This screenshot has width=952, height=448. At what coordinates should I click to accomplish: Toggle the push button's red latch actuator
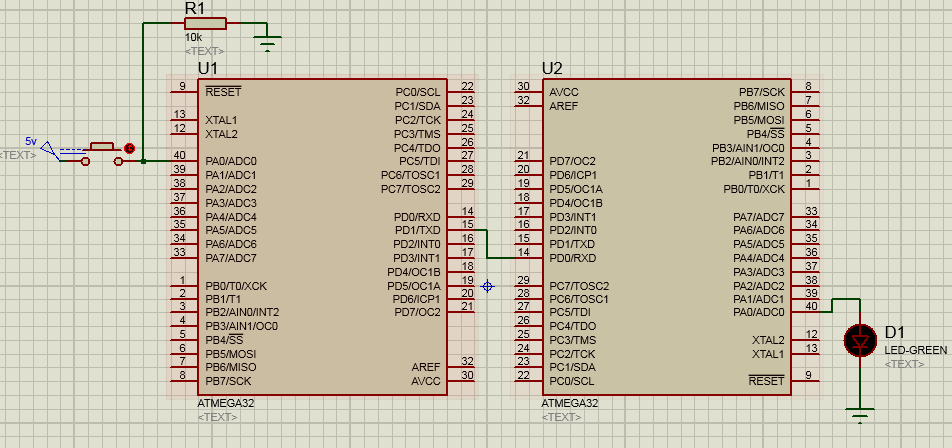129,148
